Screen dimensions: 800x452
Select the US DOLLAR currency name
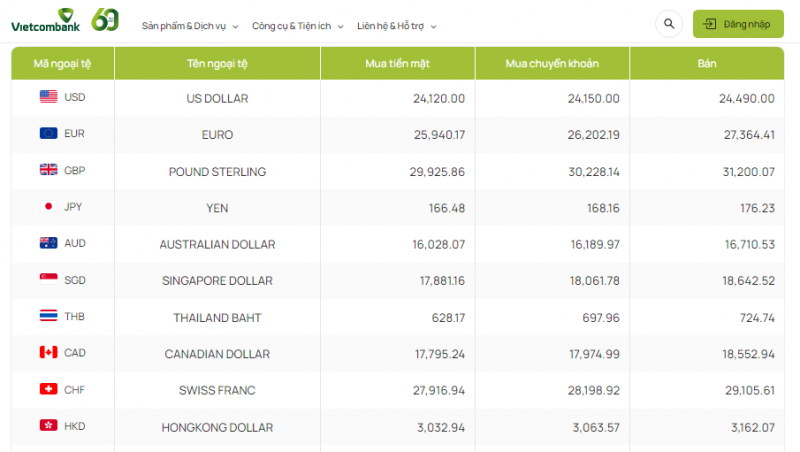pos(217,98)
